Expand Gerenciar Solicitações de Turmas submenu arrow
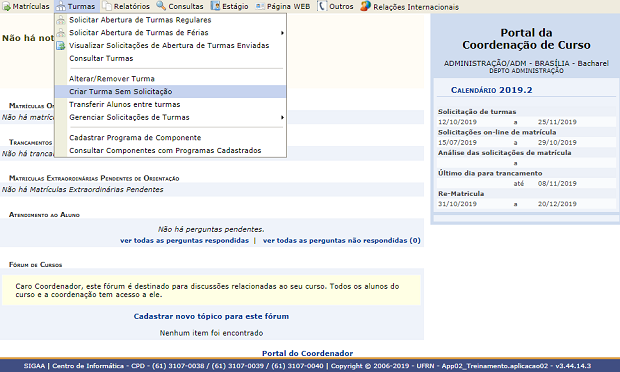This screenshot has width=620, height=372. (282, 117)
